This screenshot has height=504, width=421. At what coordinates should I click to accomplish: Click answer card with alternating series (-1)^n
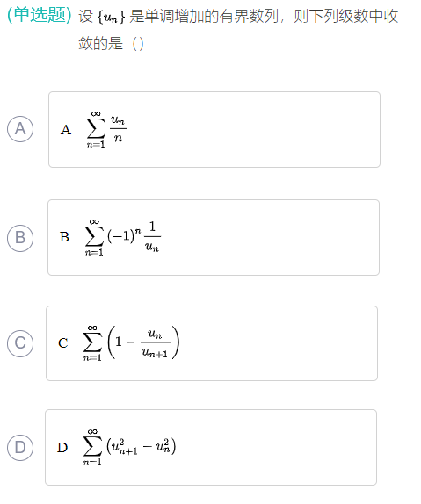214,238
